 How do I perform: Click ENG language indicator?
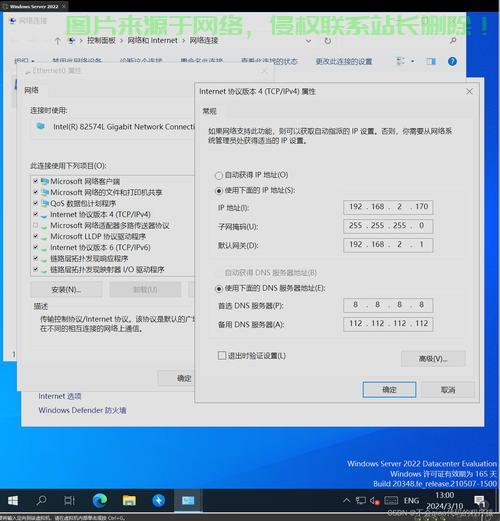411,501
